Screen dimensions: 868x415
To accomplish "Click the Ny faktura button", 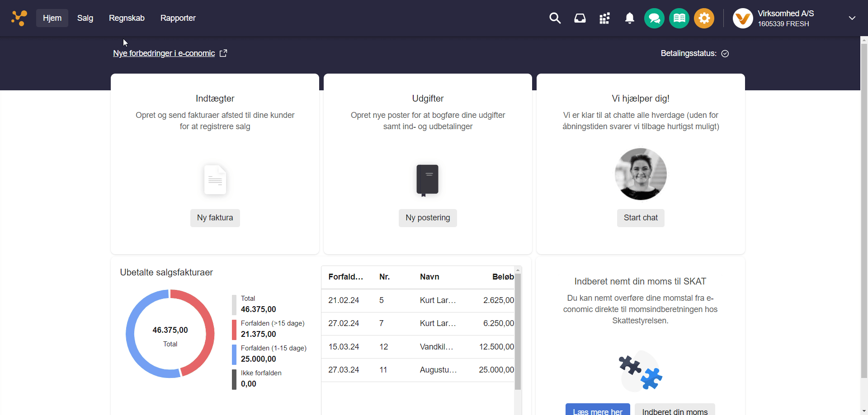I will (x=215, y=218).
